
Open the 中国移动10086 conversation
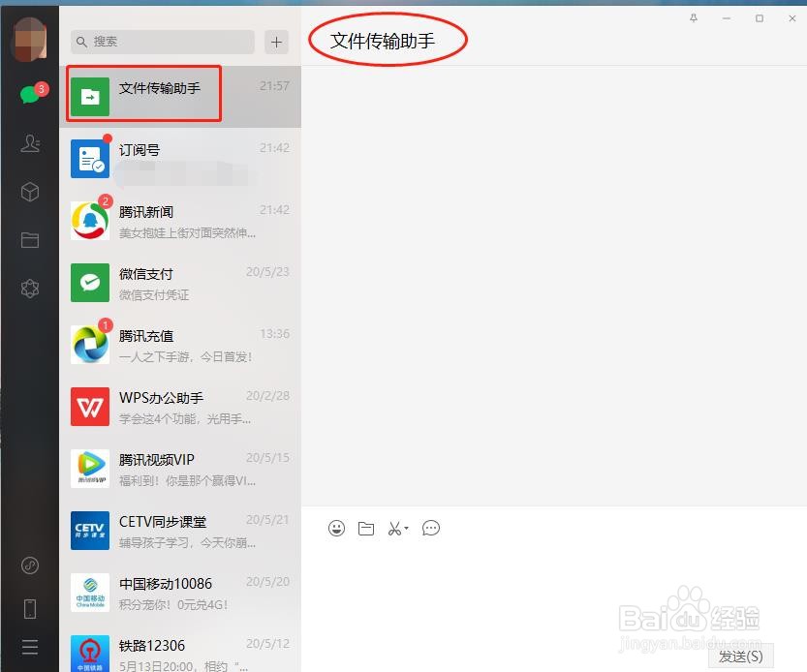180,593
